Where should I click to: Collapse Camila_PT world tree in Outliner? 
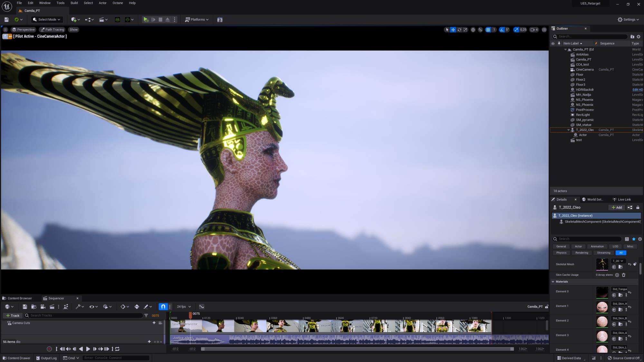[565, 50]
